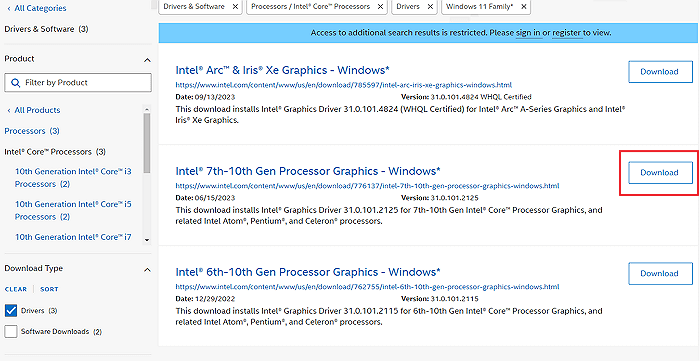700x361 pixels.
Task: Click the product list scrollbar thumb
Action: click(147, 143)
